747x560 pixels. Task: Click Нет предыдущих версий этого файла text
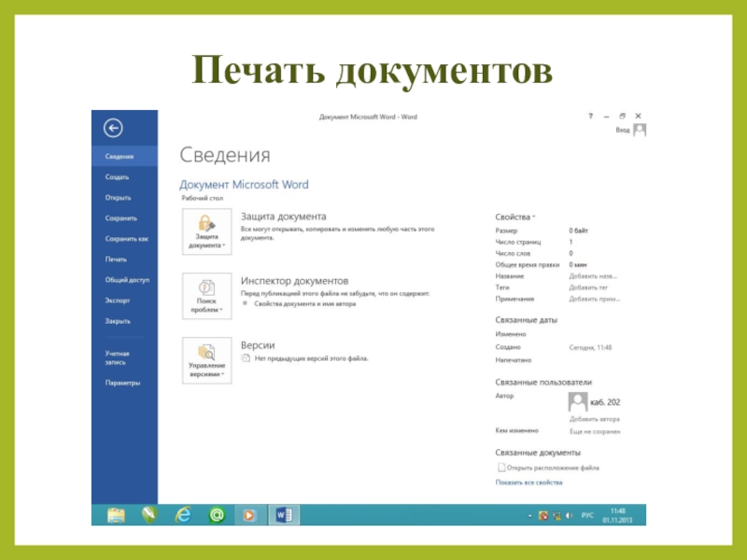[311, 358]
